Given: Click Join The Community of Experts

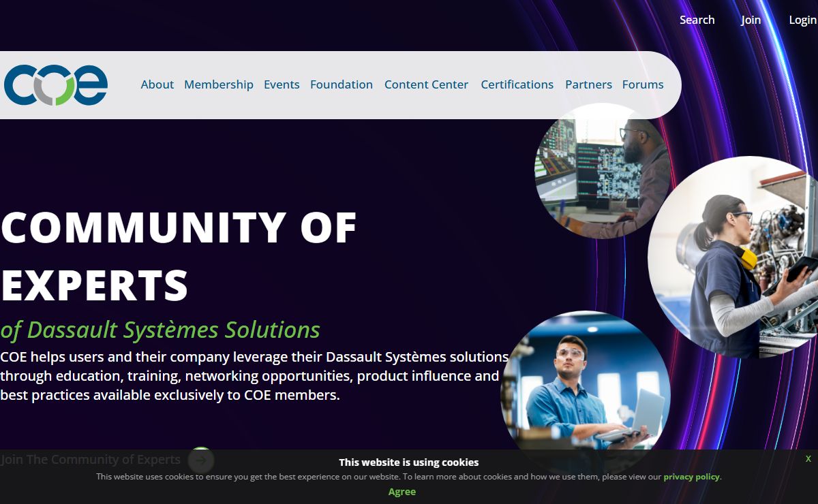Looking at the screenshot, I should pos(91,460).
